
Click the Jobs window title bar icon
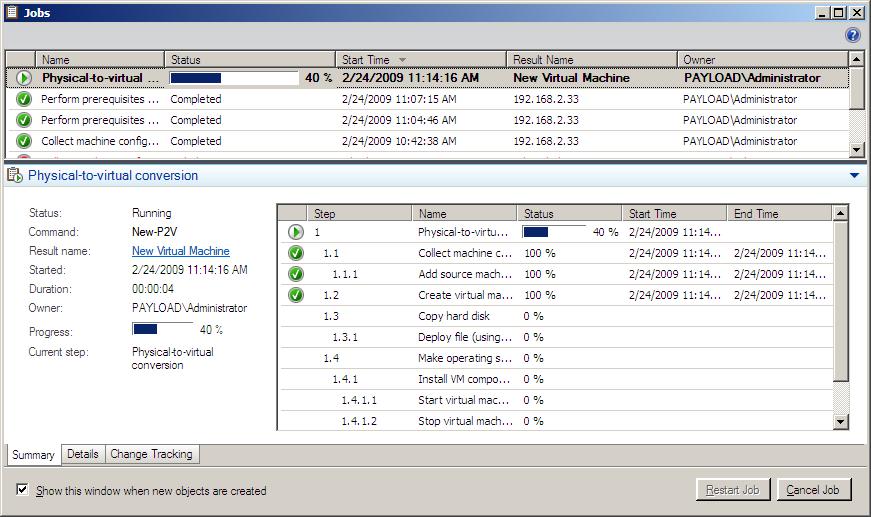pos(11,12)
